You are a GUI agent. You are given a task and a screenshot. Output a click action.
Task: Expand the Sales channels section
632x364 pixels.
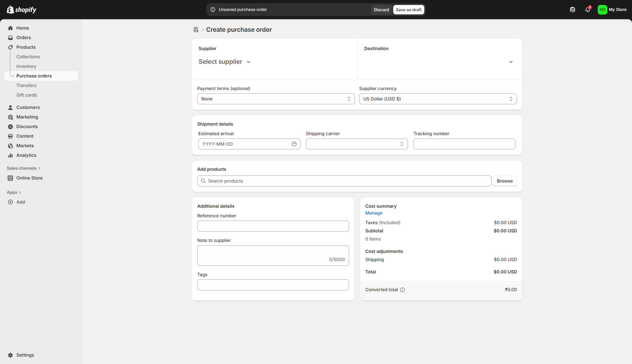click(24, 168)
